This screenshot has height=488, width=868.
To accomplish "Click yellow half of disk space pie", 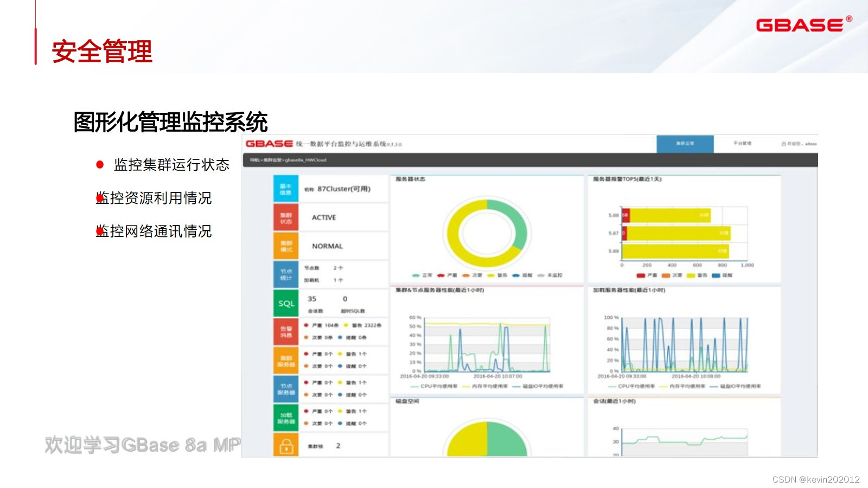I will [x=467, y=439].
